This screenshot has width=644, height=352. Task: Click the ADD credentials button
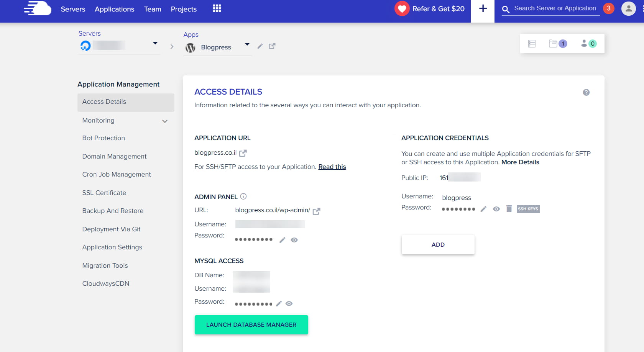click(x=438, y=245)
